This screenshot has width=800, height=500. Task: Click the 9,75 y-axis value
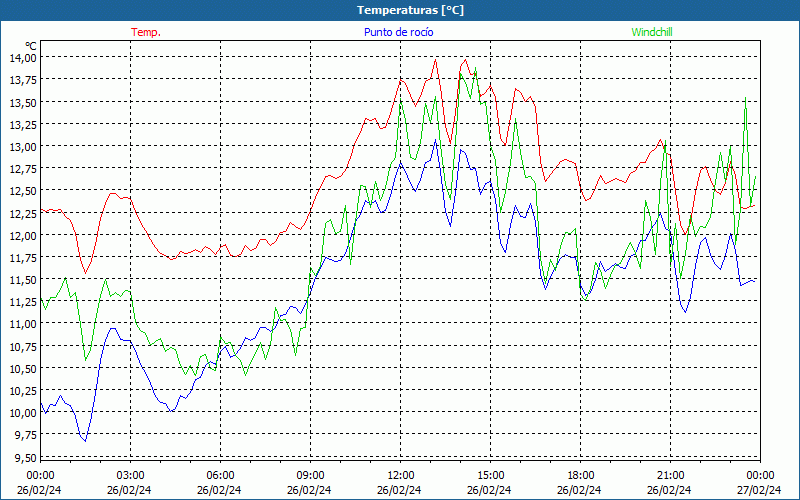click(x=26, y=435)
